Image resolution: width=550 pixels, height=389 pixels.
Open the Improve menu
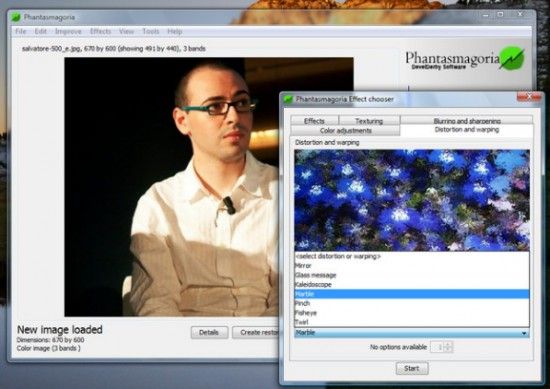68,32
